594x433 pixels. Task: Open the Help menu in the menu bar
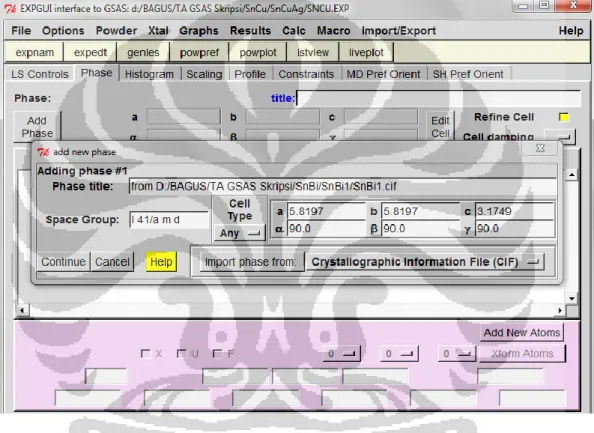pyautogui.click(x=571, y=31)
